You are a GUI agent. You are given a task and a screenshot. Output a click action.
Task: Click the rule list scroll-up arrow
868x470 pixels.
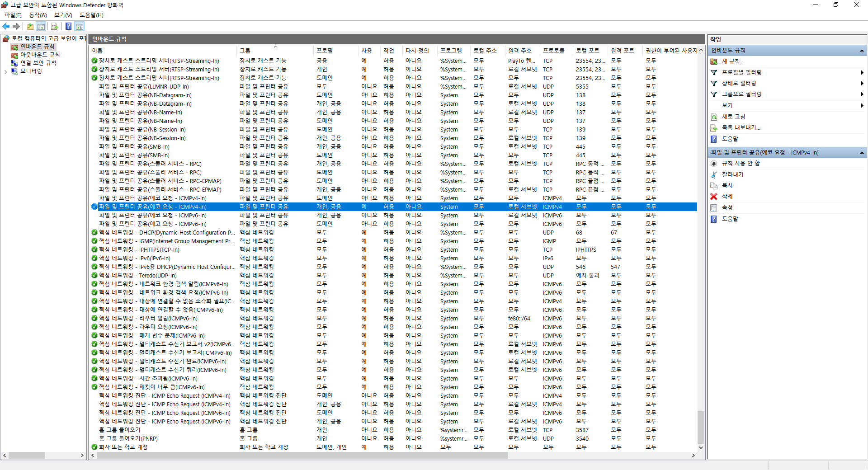click(701, 50)
